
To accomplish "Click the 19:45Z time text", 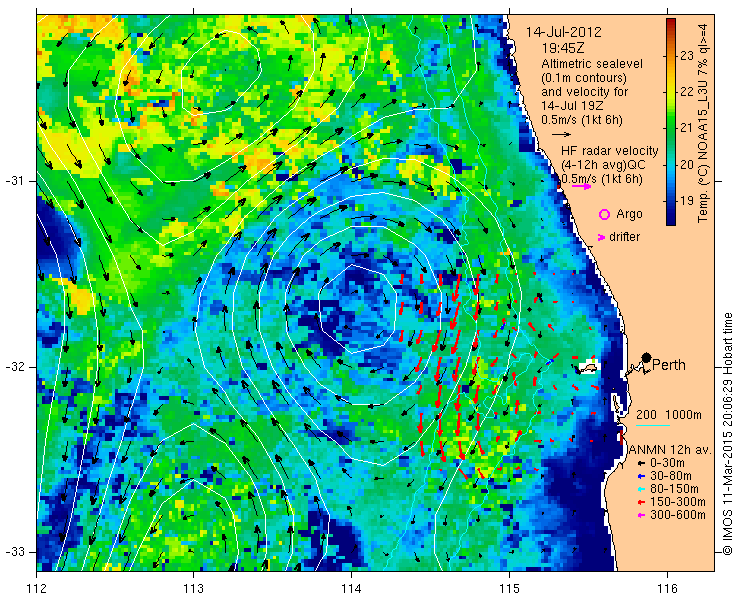I will point(562,48).
